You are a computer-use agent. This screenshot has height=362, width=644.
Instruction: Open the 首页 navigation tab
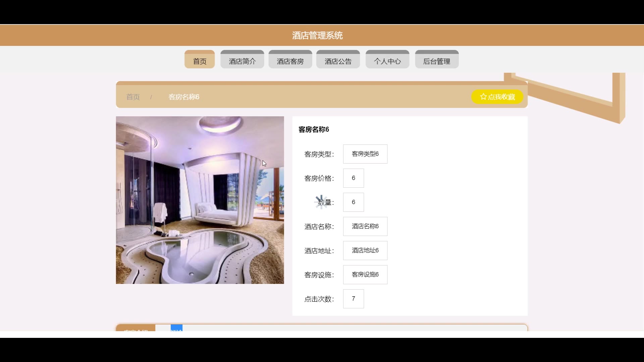tap(200, 61)
